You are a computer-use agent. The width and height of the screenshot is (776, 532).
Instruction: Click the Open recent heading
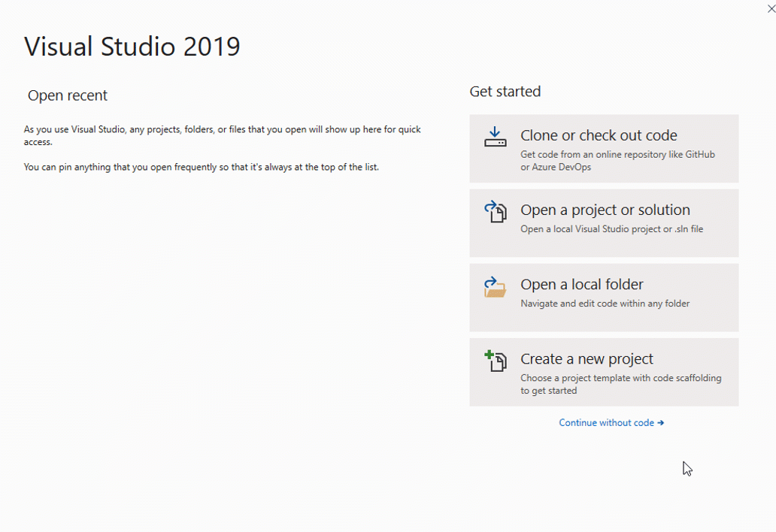68,95
